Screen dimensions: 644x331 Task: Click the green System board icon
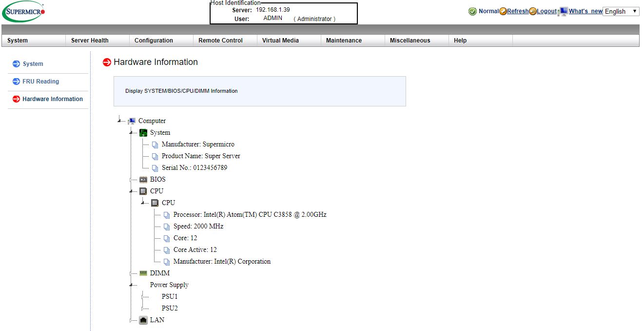(143, 133)
